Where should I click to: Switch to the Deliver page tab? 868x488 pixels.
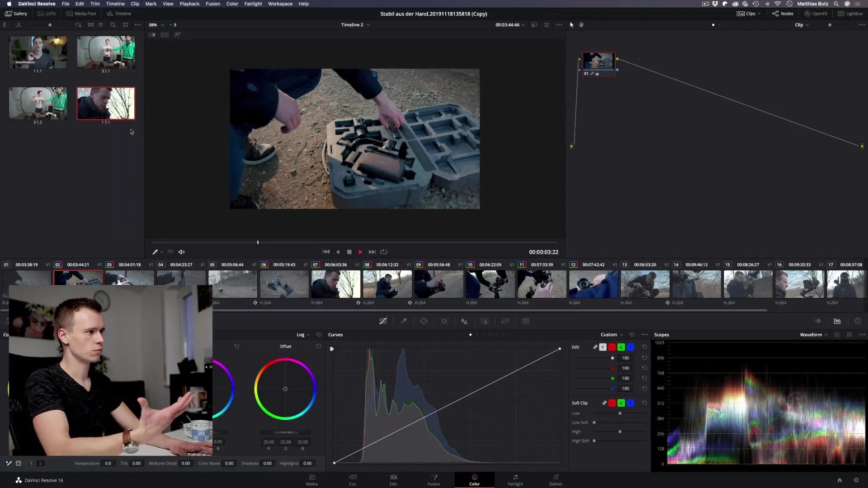pos(556,480)
